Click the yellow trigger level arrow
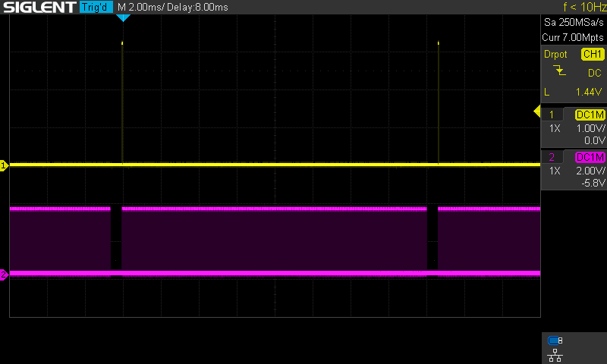Screen dimensions: 607x364 coord(537,111)
